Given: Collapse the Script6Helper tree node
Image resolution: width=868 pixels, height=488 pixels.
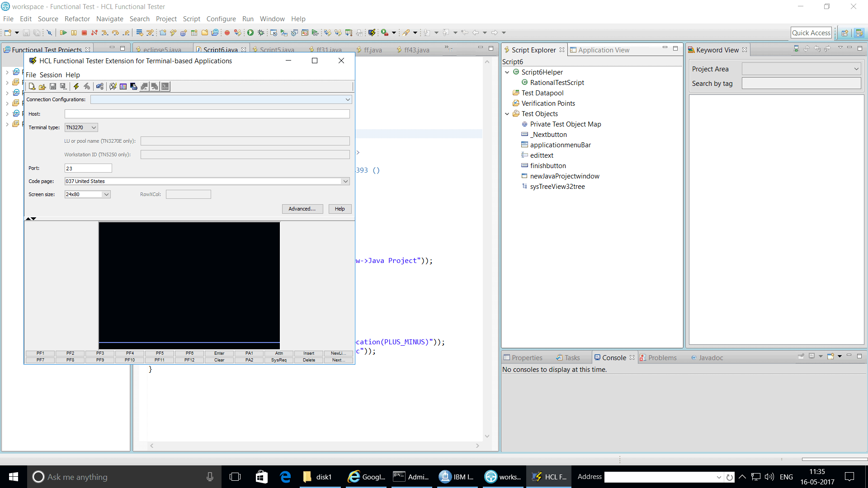Looking at the screenshot, I should tap(507, 72).
